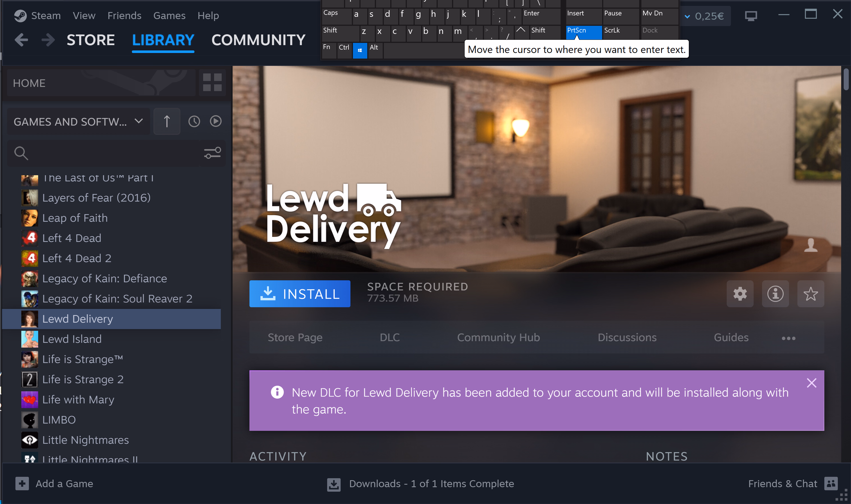Click the Lewd Delivery list thumbnail
The height and width of the screenshot is (504, 851).
coord(29,319)
